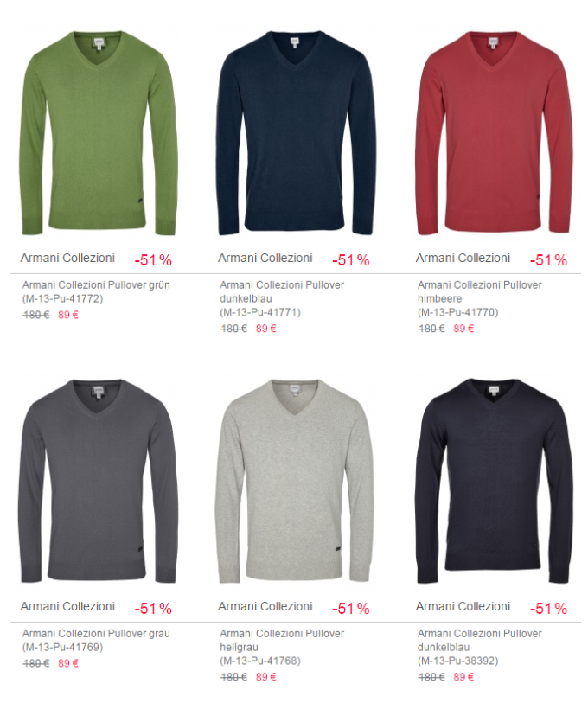This screenshot has height=703, width=588.
Task: Open the light grey pullover image
Action: [x=296, y=482]
